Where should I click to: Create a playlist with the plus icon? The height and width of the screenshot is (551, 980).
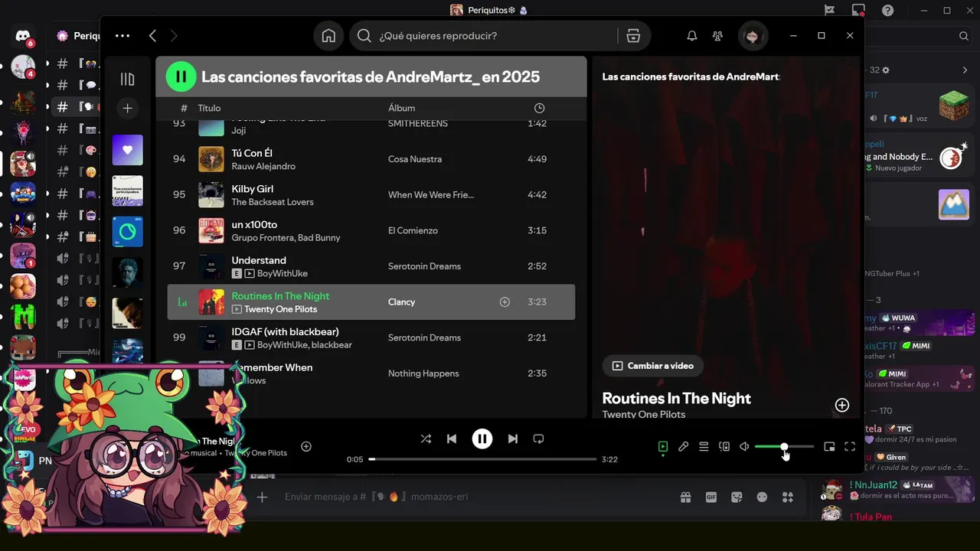(x=127, y=109)
